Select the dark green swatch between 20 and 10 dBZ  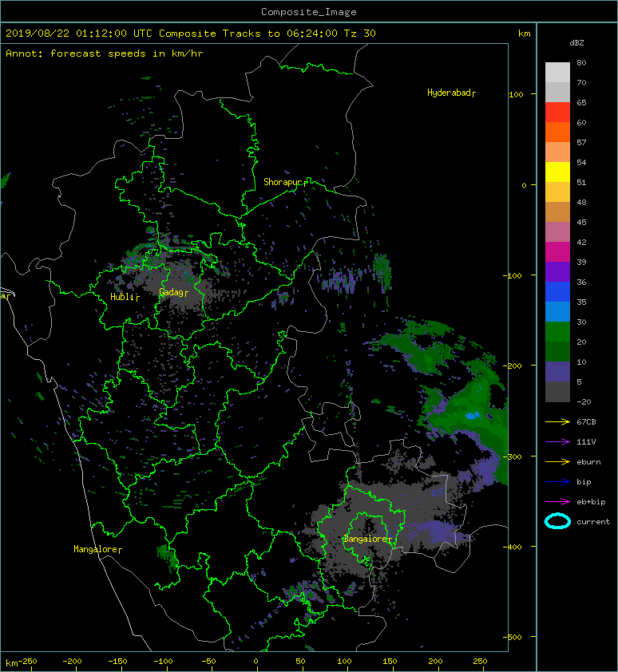[557, 352]
